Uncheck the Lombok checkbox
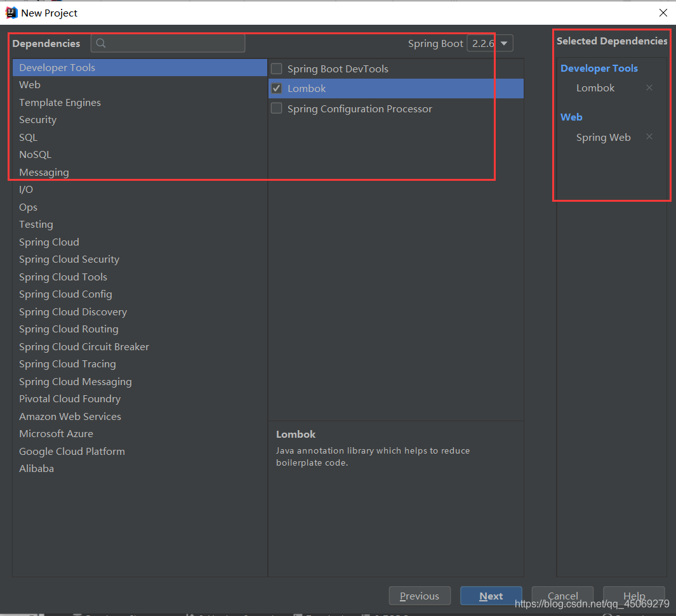 point(276,88)
